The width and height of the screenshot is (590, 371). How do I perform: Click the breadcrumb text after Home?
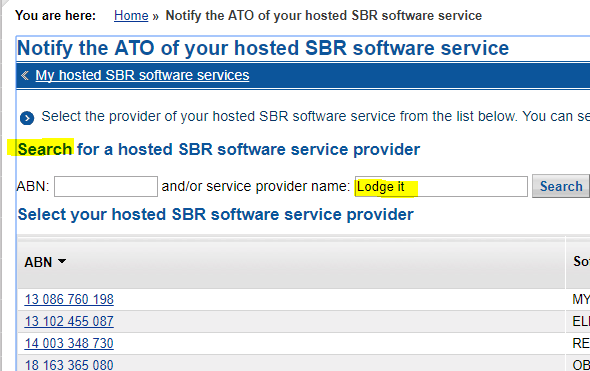click(x=324, y=16)
